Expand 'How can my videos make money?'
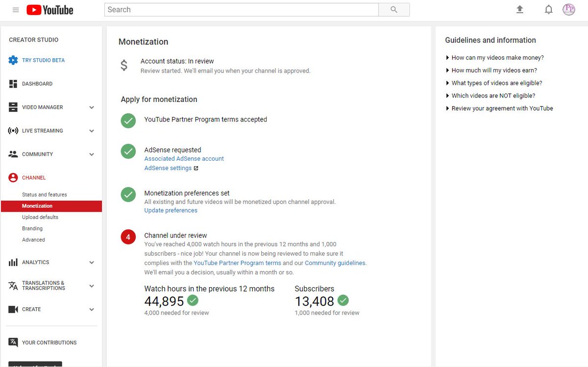588x367 pixels. 495,57
